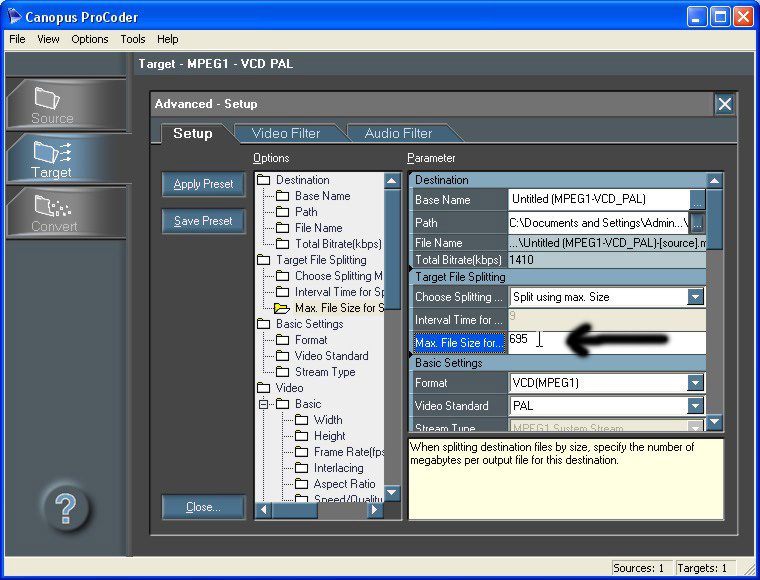Screen dimensions: 760x580
Task: Open the greyed-out Stream Type dropdown arrow
Action: tap(695, 427)
